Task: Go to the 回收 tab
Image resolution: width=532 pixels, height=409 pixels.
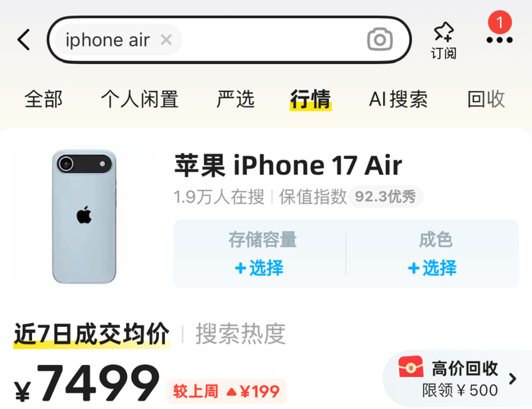Action: coord(486,99)
